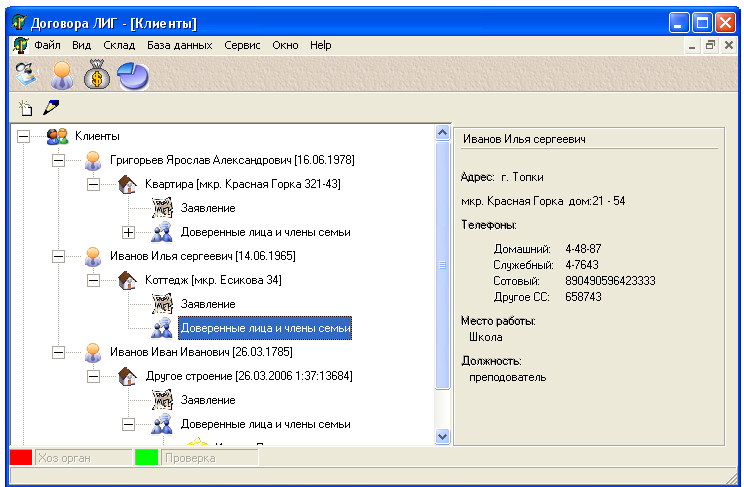Restore the inner Клиенты child window
Viewport: 744px width, 487px height.
[x=710, y=46]
